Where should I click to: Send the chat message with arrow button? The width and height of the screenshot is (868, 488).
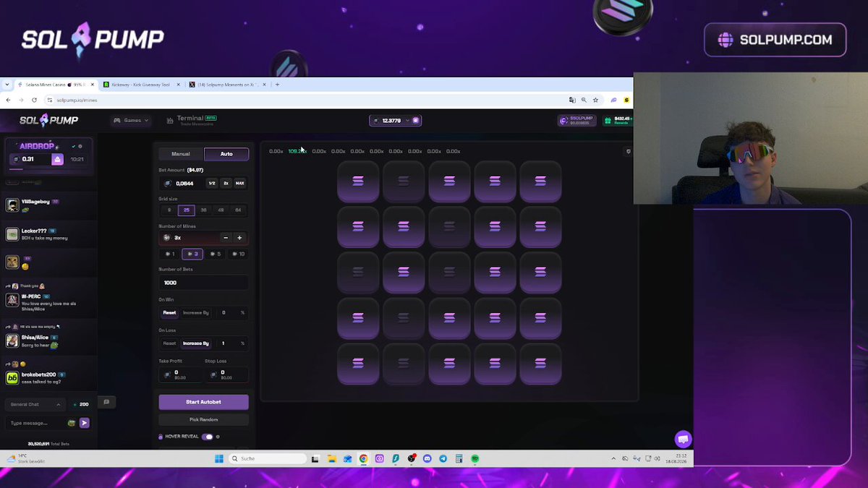click(x=85, y=423)
